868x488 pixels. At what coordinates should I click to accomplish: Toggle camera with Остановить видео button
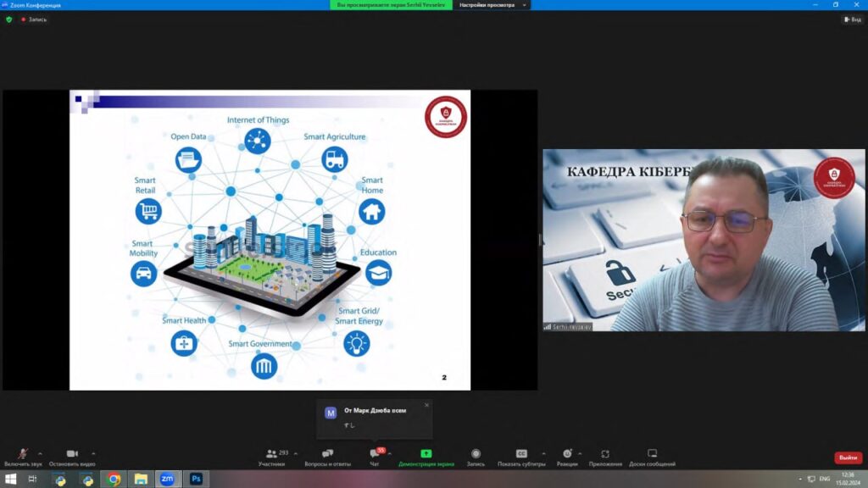tap(72, 455)
